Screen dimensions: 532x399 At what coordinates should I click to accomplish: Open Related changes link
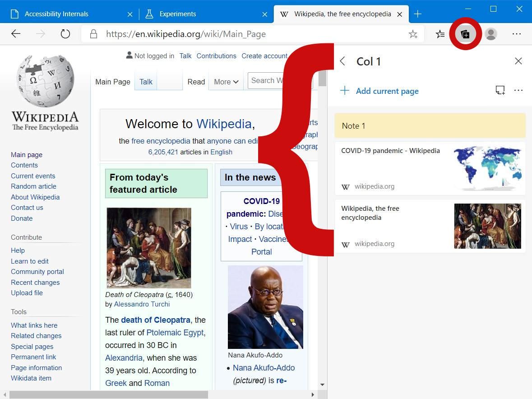tap(36, 336)
